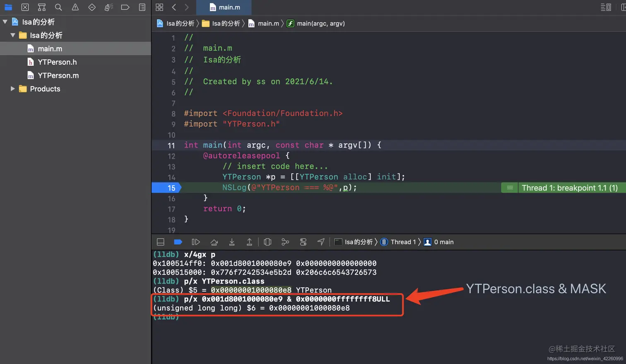Click the YTPerson alloc init line

pos(313,177)
